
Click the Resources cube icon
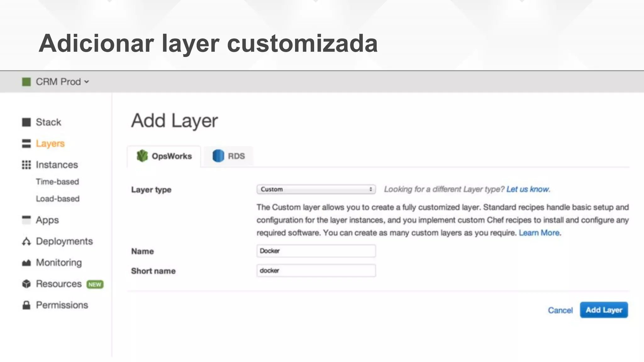[x=26, y=284]
